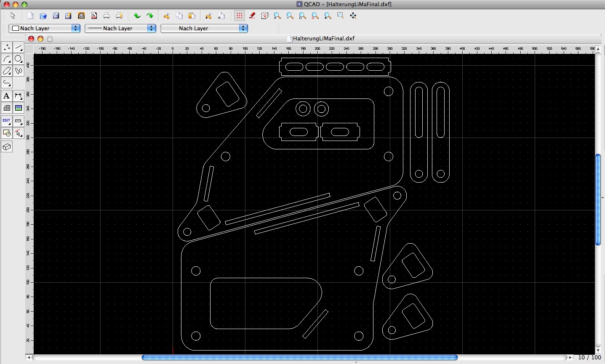Click the scroll down arrow

pos(598,351)
